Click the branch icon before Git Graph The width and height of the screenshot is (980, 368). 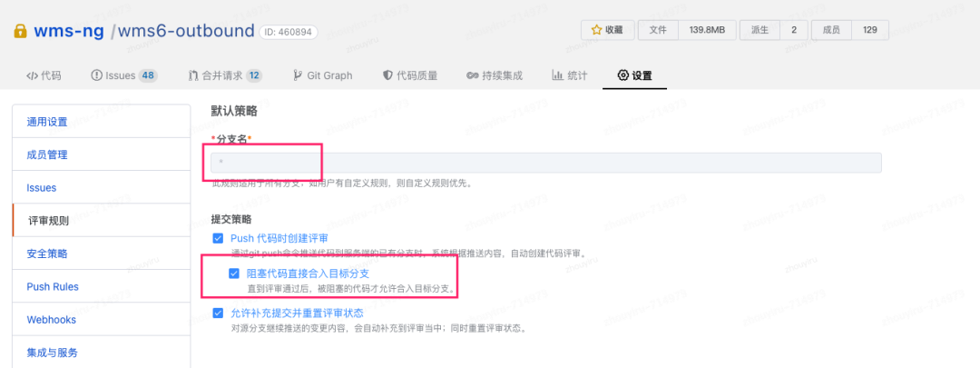(299, 75)
